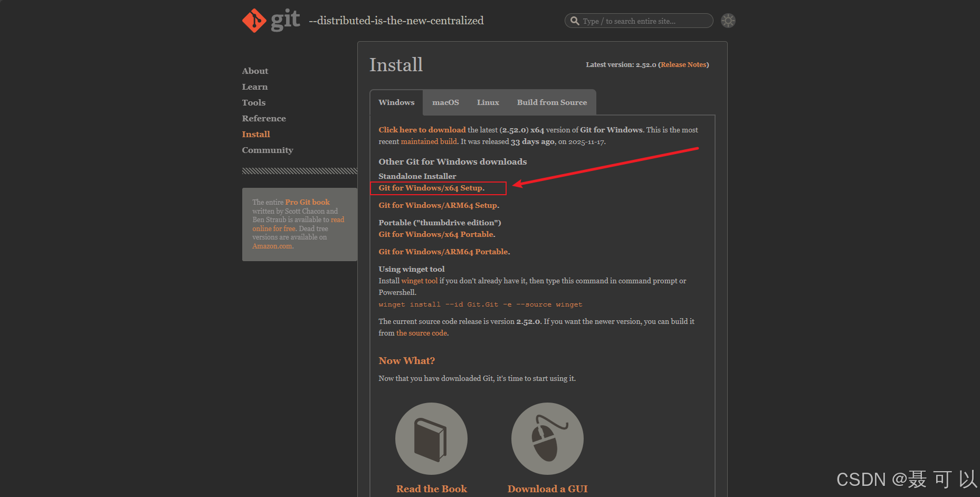Screen dimensions: 980x497
Task: Open the Amazon.com link
Action: 272,246
